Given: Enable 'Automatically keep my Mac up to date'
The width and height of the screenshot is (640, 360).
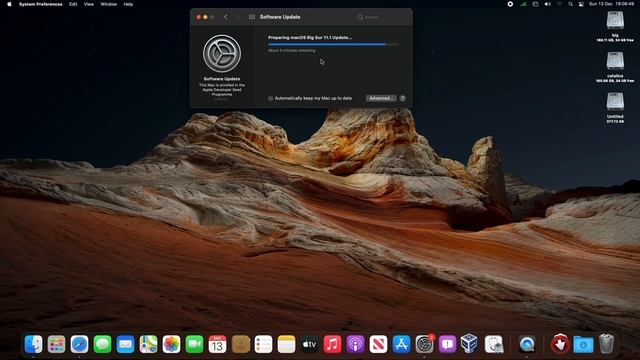Looking at the screenshot, I should click(x=270, y=98).
